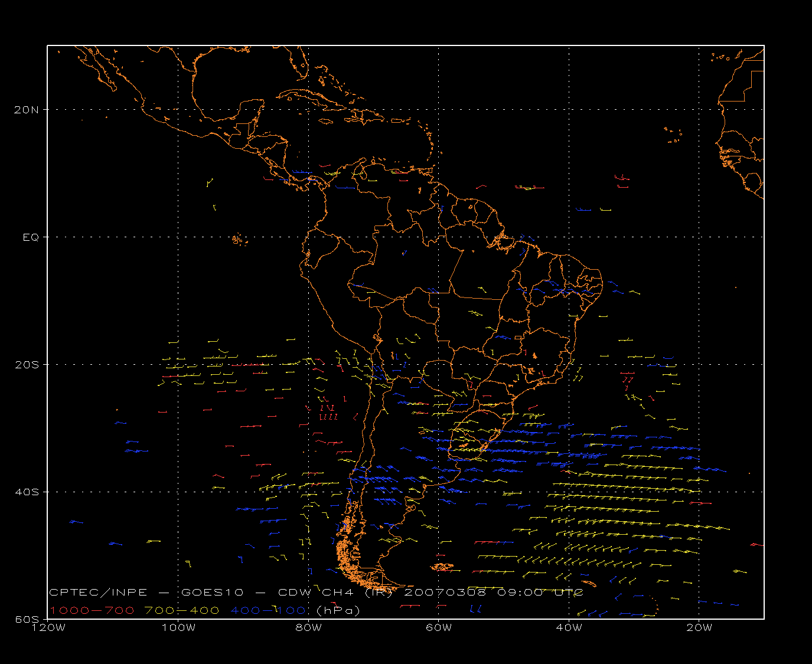Click the 60S latitude axis label
The image size is (812, 664).
[x=26, y=620]
